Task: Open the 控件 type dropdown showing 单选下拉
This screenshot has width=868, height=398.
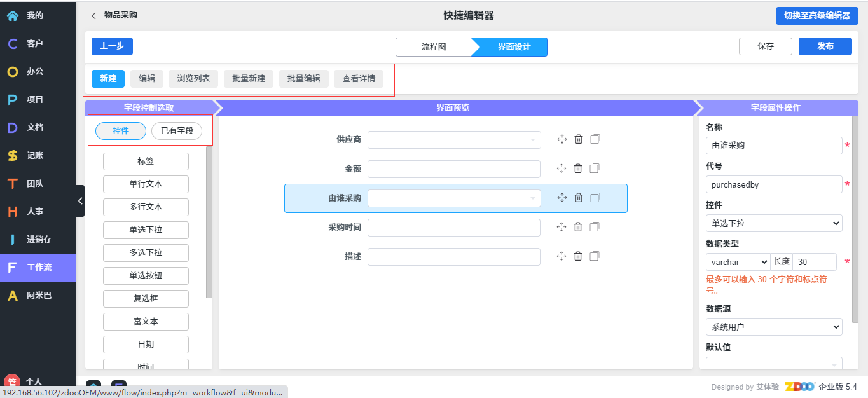Action: [773, 223]
